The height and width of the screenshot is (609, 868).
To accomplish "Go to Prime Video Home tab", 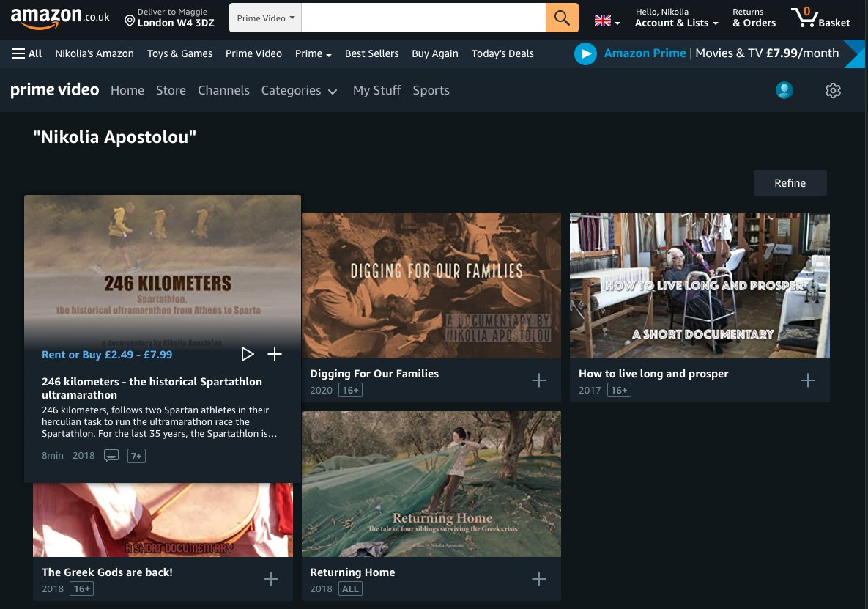I will pos(127,90).
